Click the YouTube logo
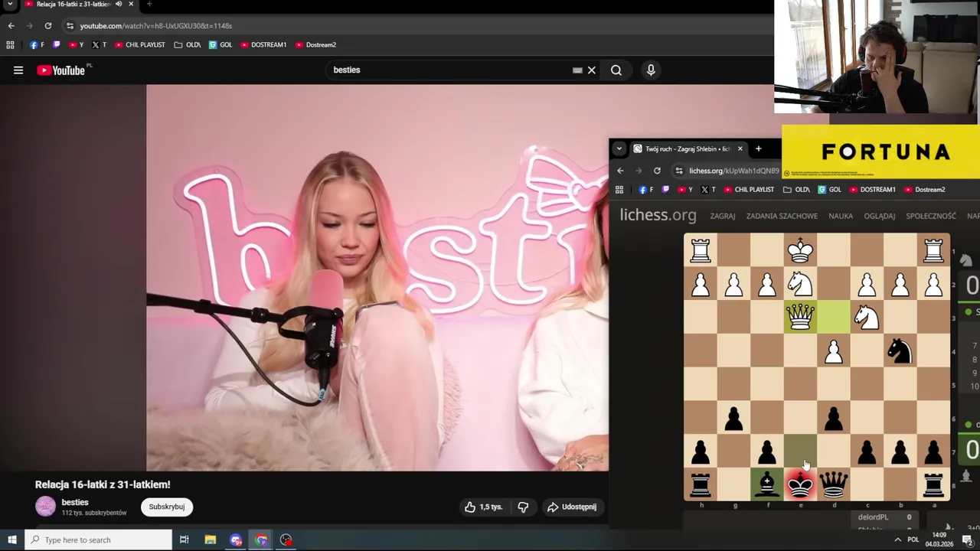 60,70
